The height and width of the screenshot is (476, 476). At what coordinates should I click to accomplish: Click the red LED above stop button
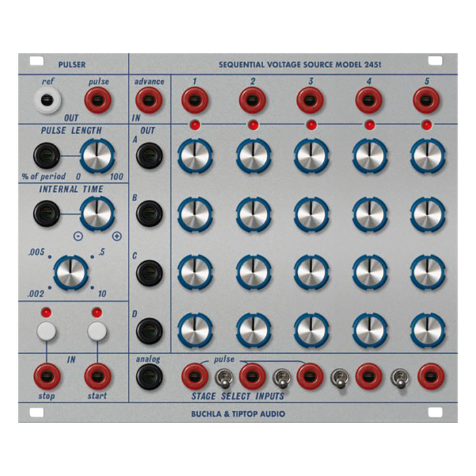click(46, 312)
